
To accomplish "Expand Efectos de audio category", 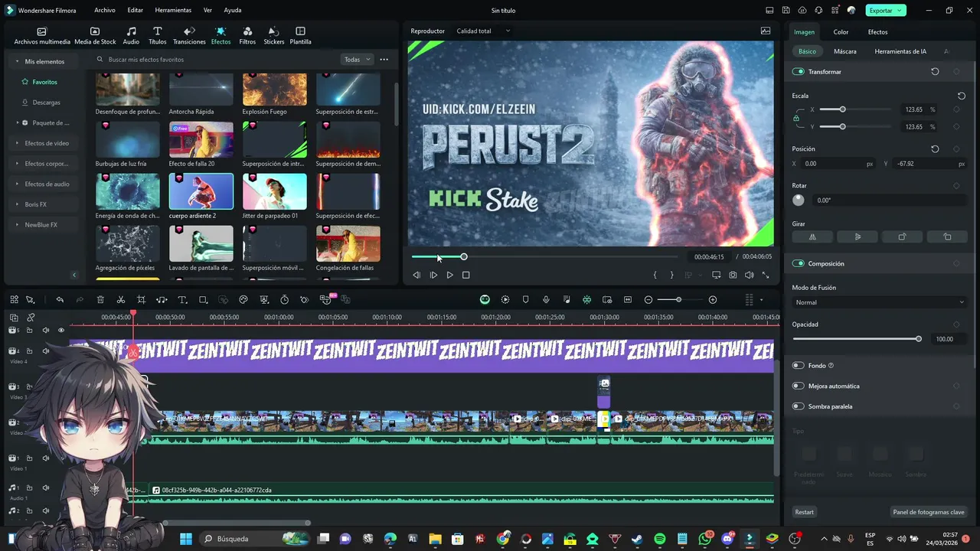I will tap(18, 184).
